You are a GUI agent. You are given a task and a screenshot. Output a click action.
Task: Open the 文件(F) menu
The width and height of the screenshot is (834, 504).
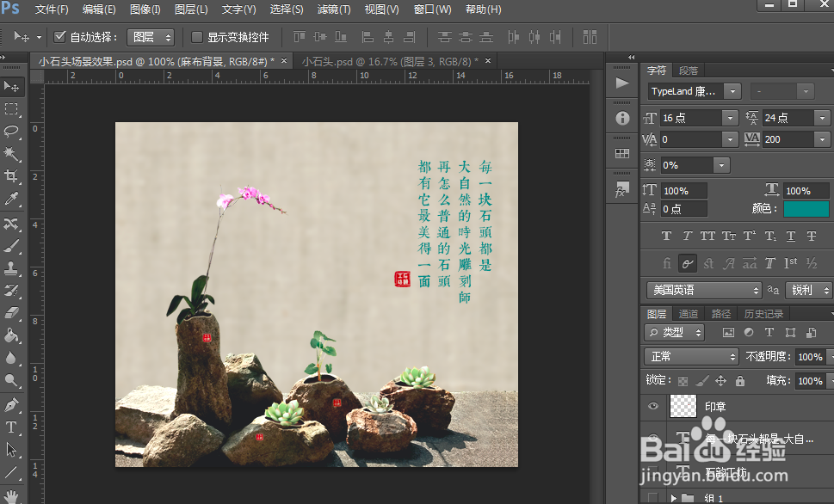tap(52, 9)
